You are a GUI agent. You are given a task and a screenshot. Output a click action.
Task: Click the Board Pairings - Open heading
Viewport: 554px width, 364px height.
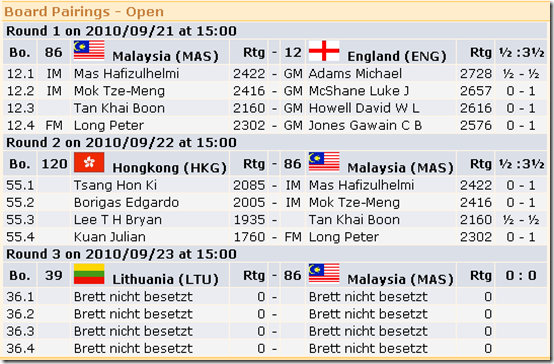tap(84, 12)
